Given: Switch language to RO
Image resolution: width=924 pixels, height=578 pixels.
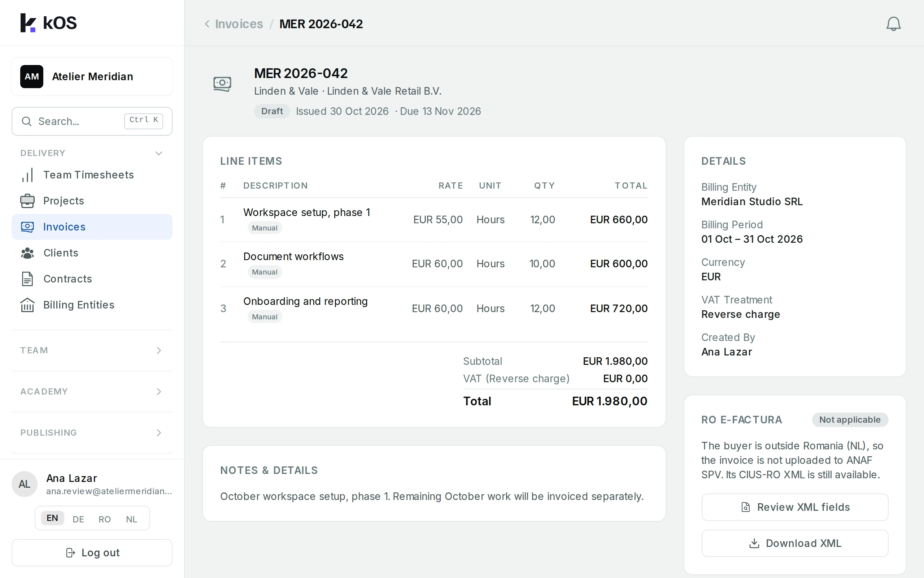Looking at the screenshot, I should tap(105, 519).
